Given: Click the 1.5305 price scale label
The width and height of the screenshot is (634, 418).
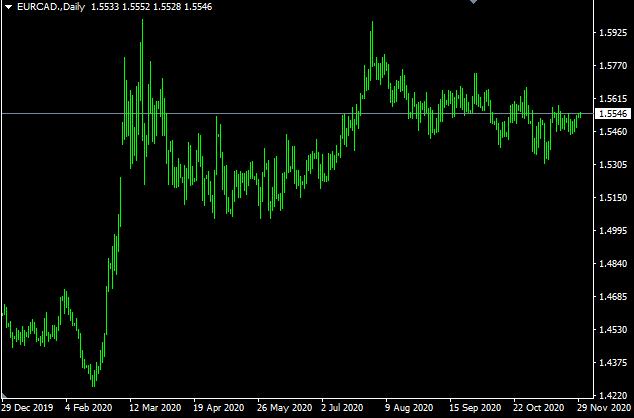Looking at the screenshot, I should click(613, 165).
